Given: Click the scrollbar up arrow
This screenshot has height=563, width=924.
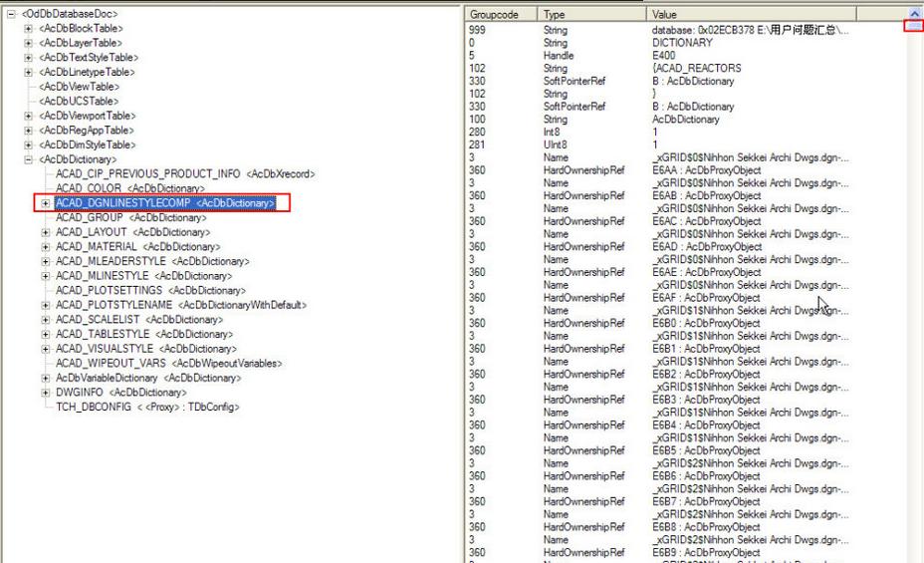Looking at the screenshot, I should (914, 14).
